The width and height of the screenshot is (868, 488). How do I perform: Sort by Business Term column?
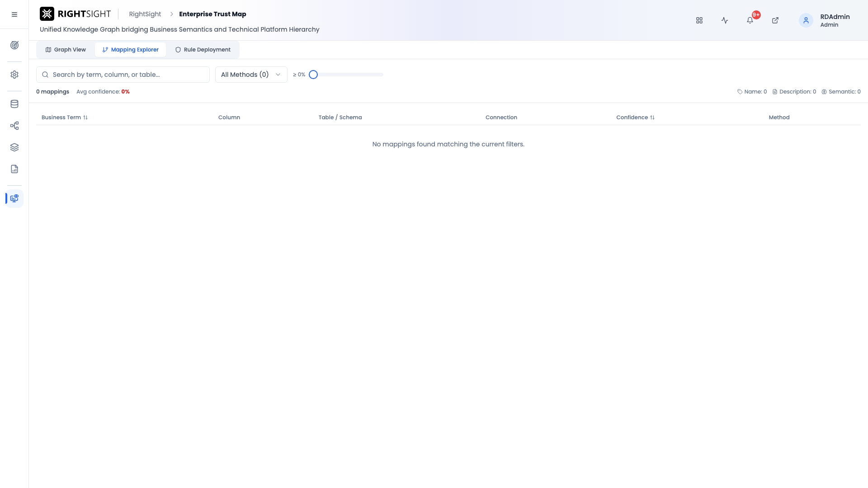[65, 117]
